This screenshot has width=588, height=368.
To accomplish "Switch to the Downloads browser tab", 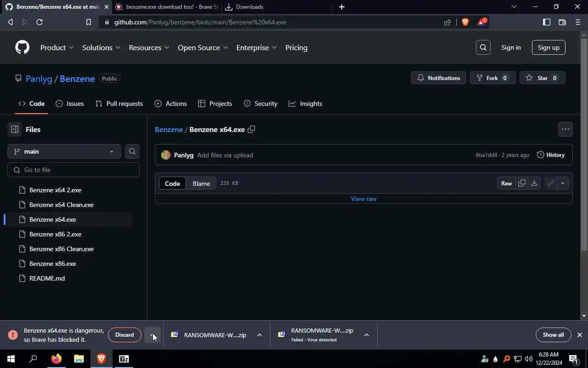I will (x=276, y=7).
